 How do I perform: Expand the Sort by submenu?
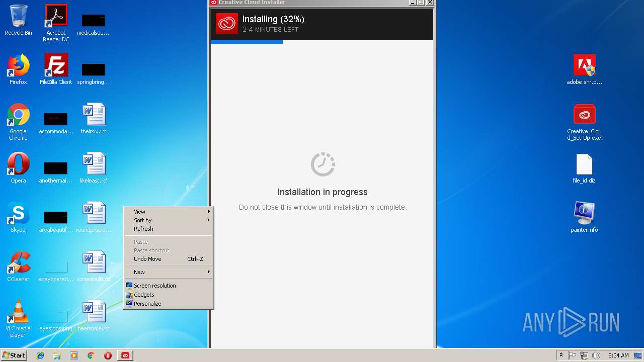[x=169, y=220]
